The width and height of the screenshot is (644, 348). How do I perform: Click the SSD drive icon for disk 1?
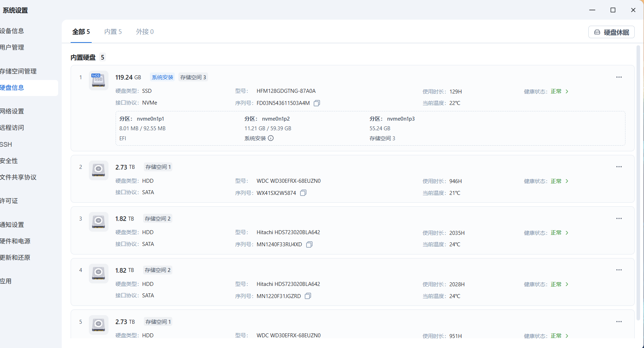98,80
